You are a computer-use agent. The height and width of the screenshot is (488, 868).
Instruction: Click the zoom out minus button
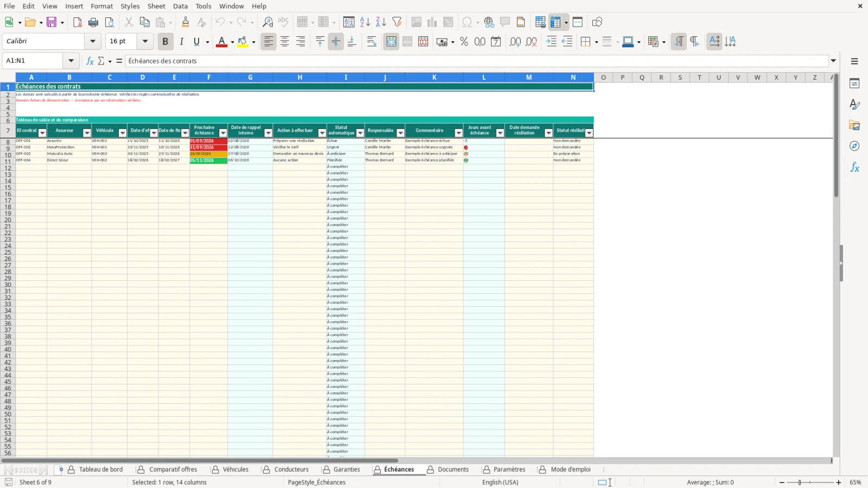[782, 483]
